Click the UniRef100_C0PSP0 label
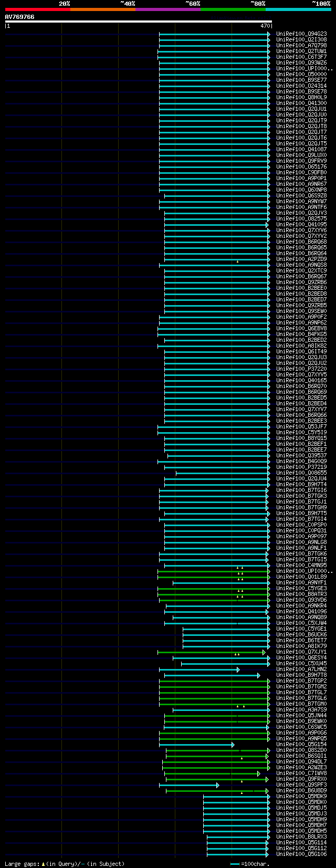 (x=301, y=525)
